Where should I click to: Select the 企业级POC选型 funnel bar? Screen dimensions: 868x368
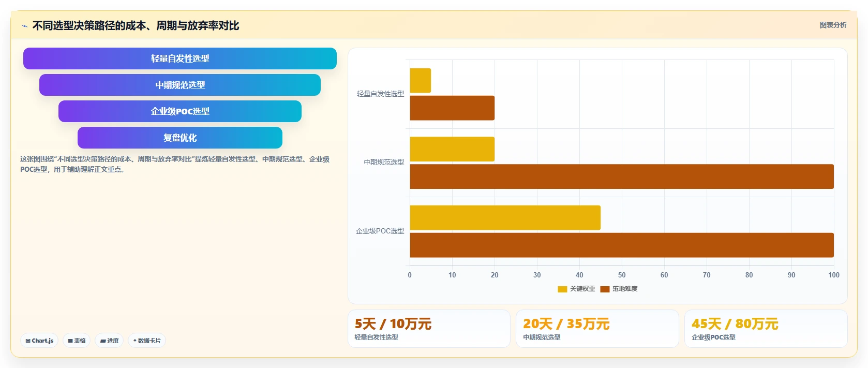pos(180,111)
